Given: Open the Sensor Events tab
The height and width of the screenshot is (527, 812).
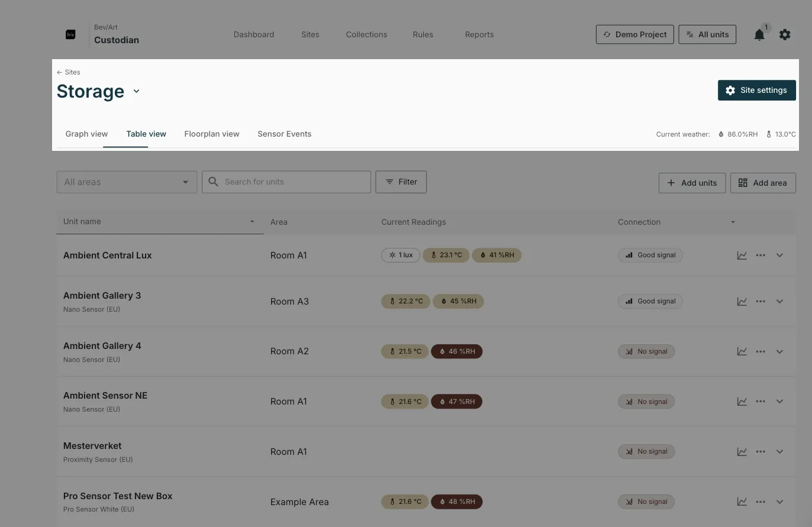Looking at the screenshot, I should (x=285, y=134).
